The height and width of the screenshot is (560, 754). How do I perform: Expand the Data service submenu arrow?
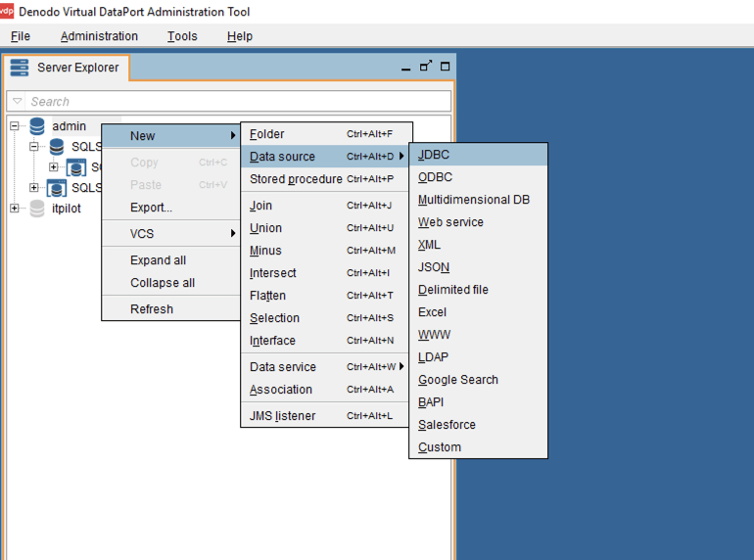click(401, 366)
